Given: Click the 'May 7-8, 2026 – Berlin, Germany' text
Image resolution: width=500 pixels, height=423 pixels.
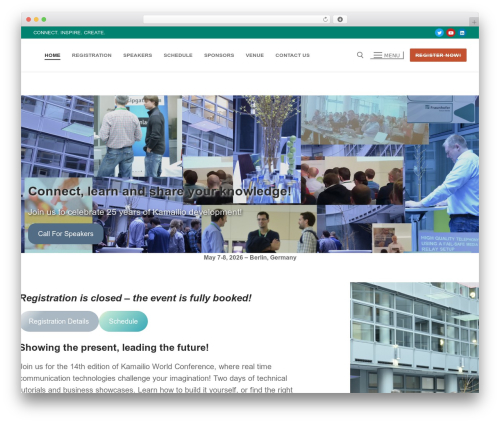Looking at the screenshot, I should [250, 258].
